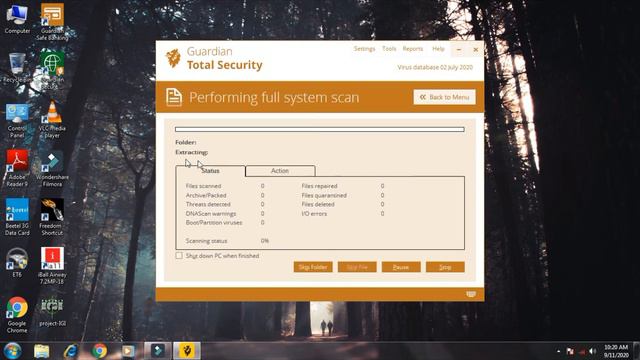Click the I/O errors label
Viewport: 640px width, 360px height.
(x=314, y=213)
